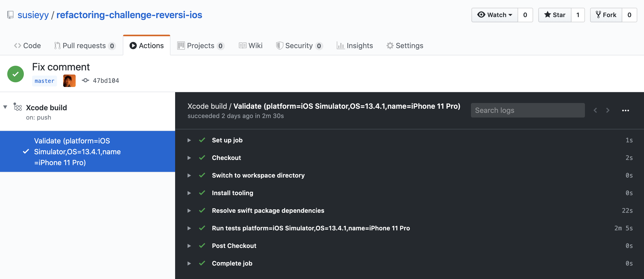
Task: Collapse the Xcode build workflow tree
Action: (5, 107)
